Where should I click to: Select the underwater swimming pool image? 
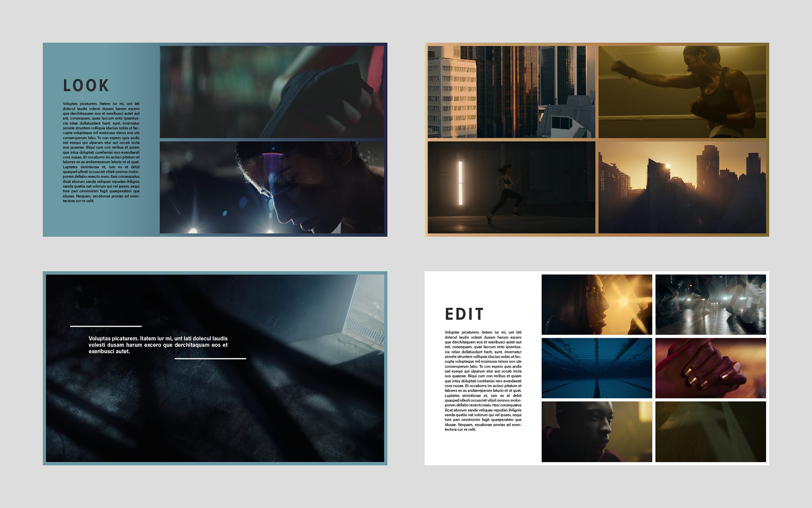click(596, 368)
